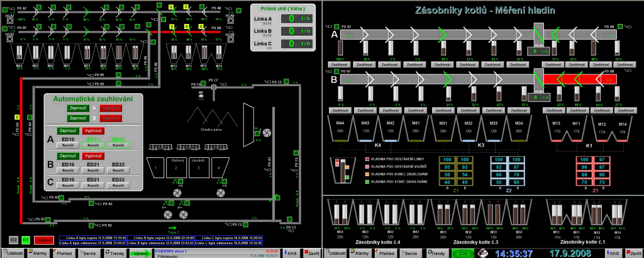Click the grey ICO status box
The width and height of the screenshot is (644, 258).
coord(13,239)
